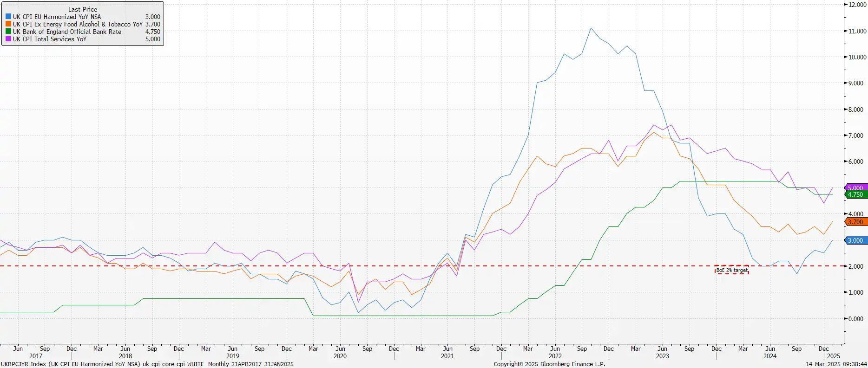Click the 4.750 value inside the legend box
The width and height of the screenshot is (868, 368).
click(x=153, y=32)
